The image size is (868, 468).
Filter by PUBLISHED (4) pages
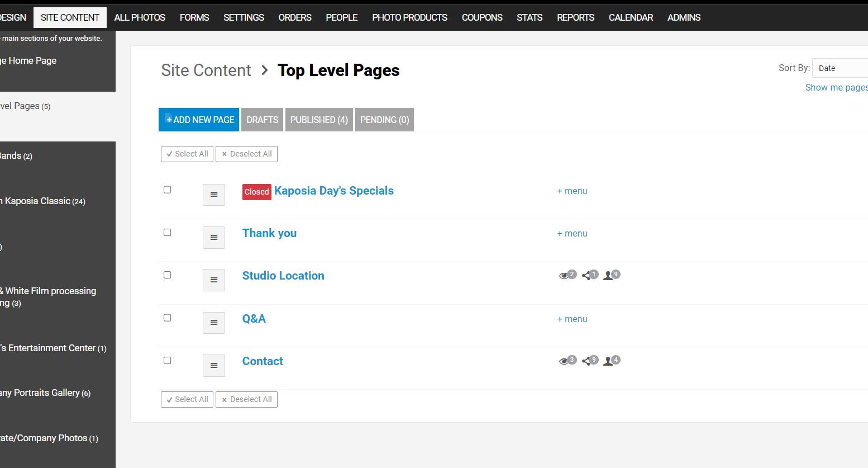[319, 120]
